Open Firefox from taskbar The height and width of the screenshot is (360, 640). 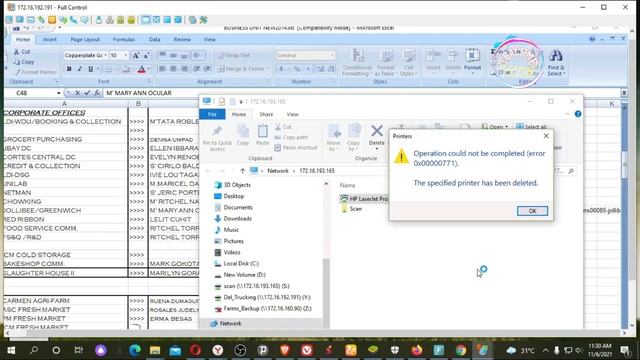pyautogui.click(x=417, y=350)
